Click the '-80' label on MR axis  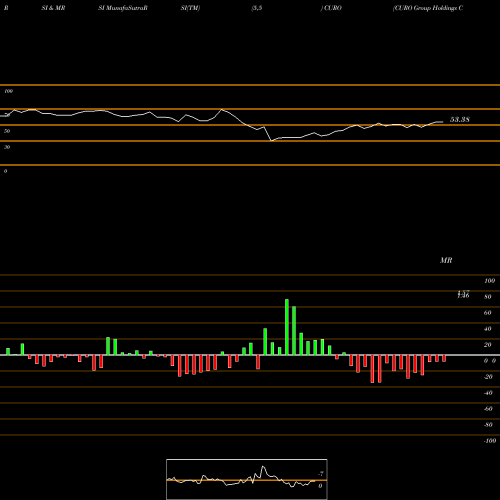(x=488, y=425)
